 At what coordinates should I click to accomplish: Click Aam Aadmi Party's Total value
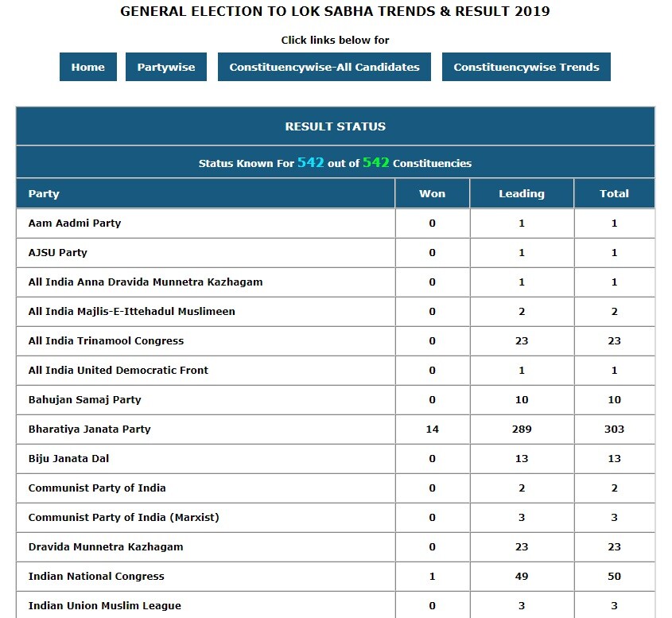tap(614, 223)
